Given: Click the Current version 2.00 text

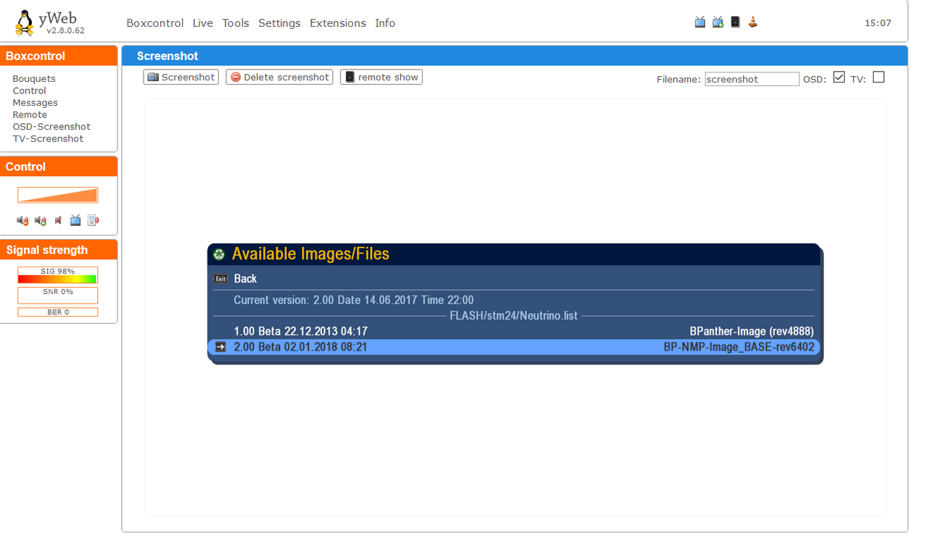Looking at the screenshot, I should pos(354,300).
